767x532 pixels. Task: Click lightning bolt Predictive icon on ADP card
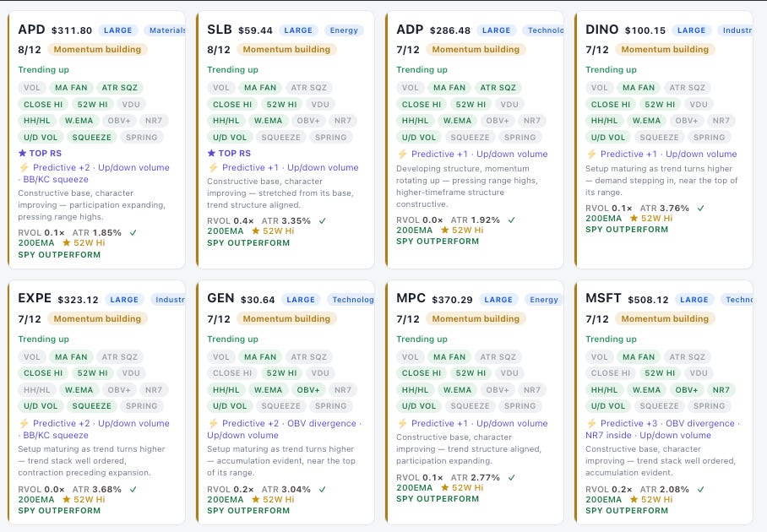coord(402,154)
